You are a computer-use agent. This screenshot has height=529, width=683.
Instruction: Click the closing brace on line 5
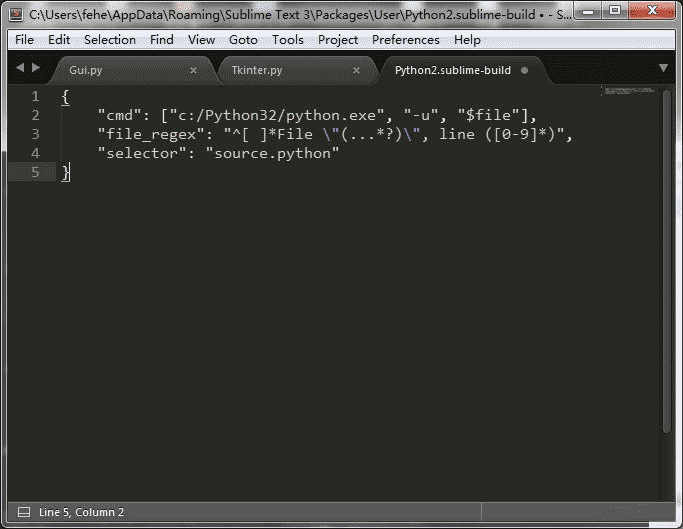[x=65, y=173]
